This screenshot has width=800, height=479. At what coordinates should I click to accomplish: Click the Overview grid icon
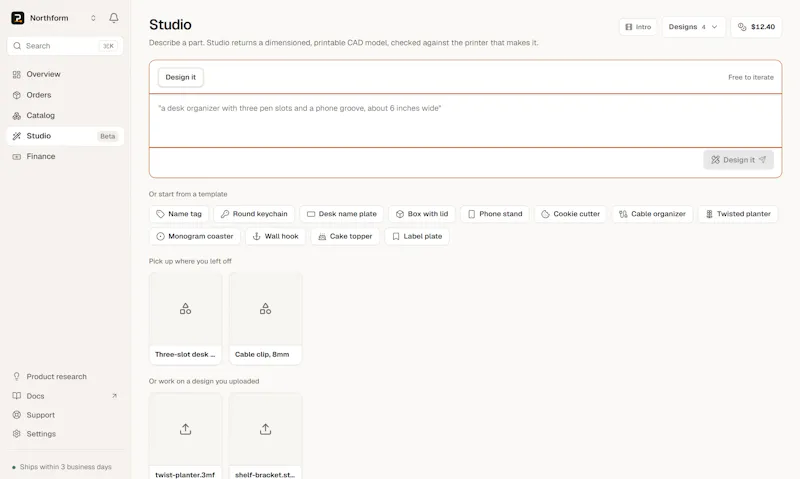coord(17,74)
